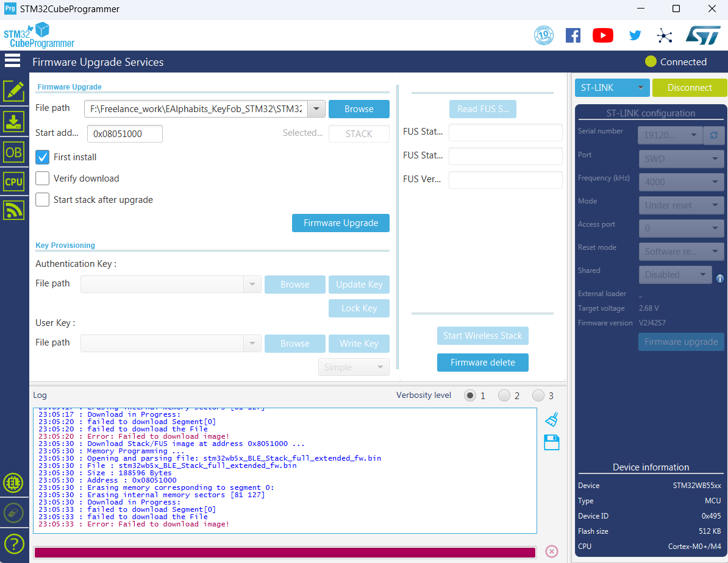Click Disconnect from the target

(690, 88)
